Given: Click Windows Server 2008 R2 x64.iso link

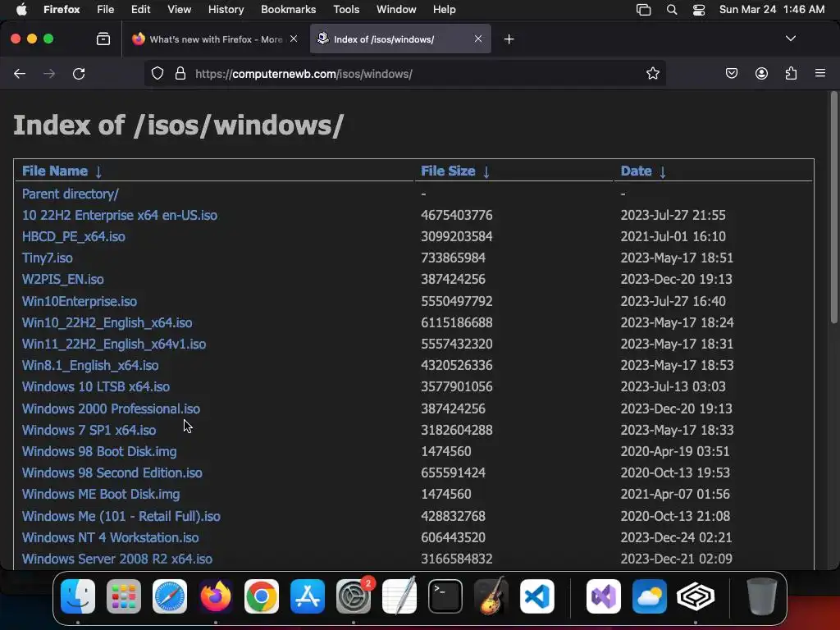Looking at the screenshot, I should click(x=116, y=559).
